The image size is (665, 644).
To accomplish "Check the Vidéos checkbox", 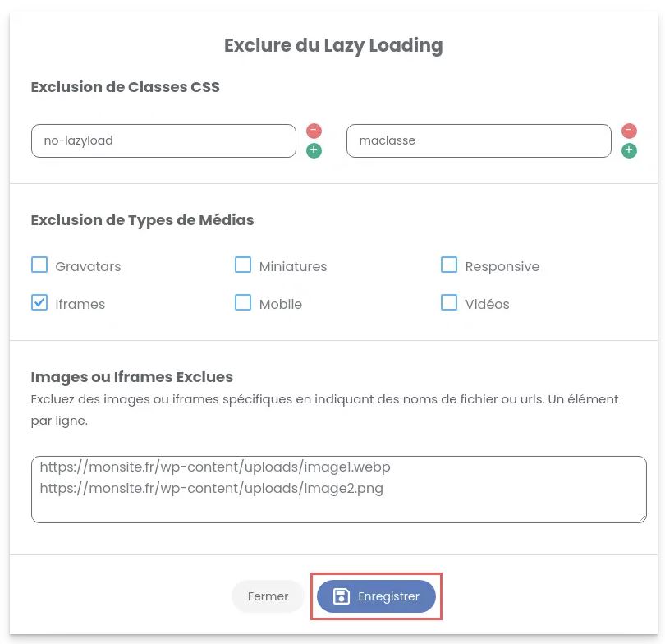I will 449,302.
